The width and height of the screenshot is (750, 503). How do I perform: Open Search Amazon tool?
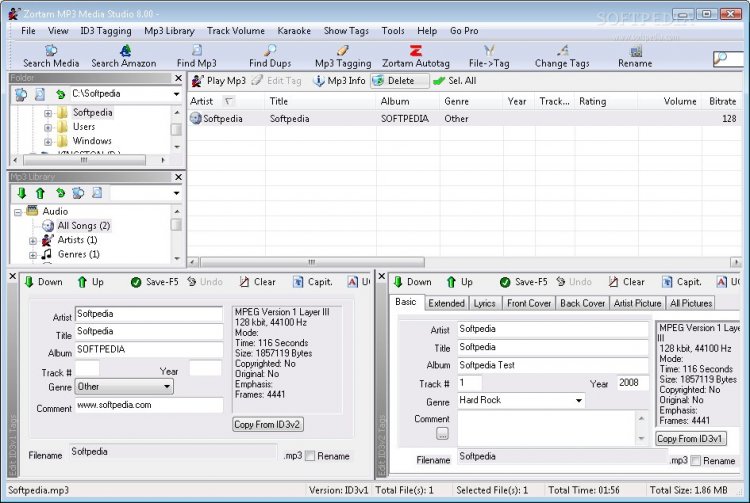click(x=124, y=56)
